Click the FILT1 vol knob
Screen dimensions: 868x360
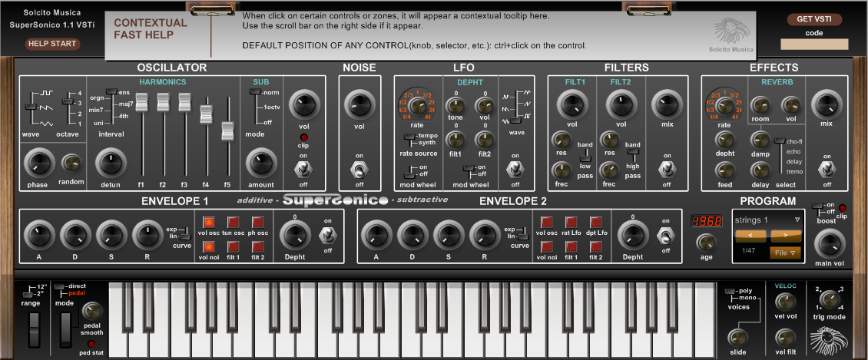click(x=571, y=104)
